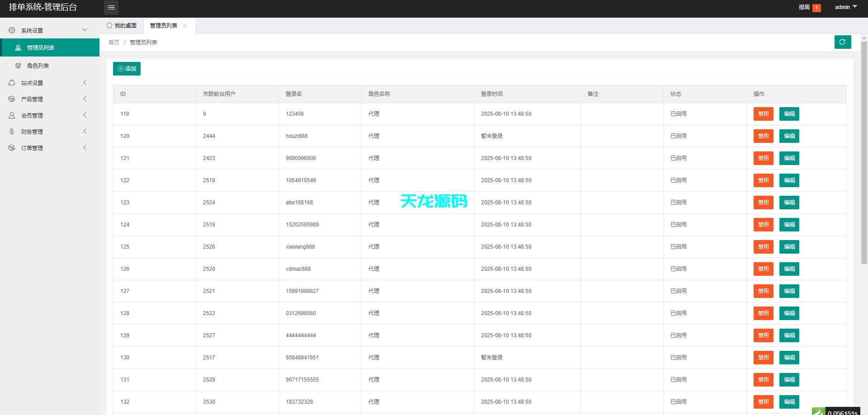Image resolution: width=868 pixels, height=415 pixels.
Task: Open the 产品管理 product icon
Action: (x=12, y=99)
